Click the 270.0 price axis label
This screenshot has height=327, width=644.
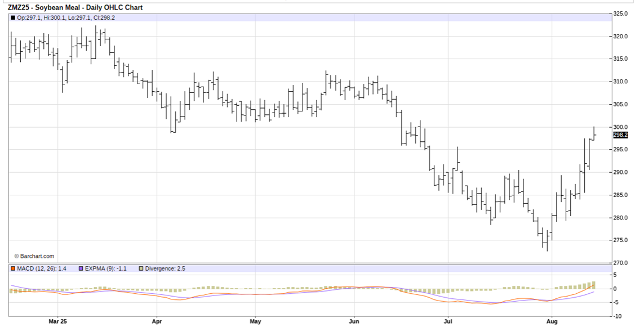coord(620,263)
